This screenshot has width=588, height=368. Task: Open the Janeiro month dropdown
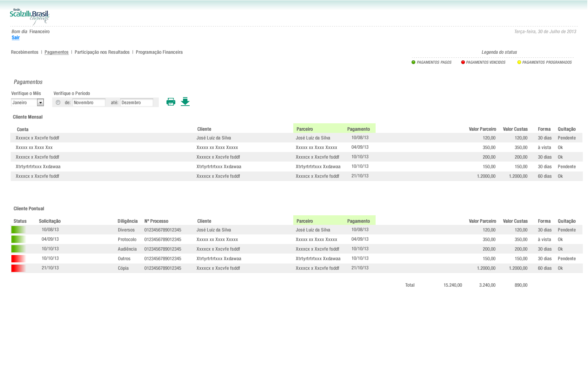(x=40, y=103)
